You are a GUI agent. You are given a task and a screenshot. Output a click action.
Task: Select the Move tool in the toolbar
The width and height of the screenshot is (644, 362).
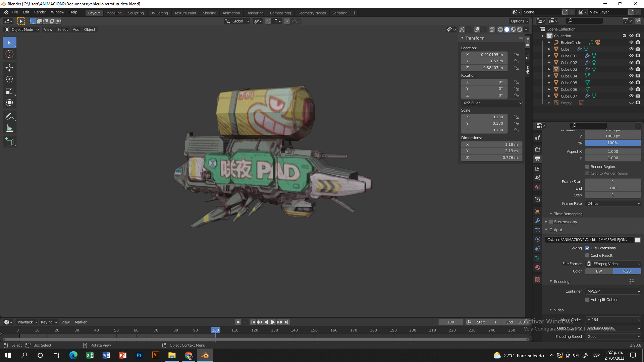click(9, 67)
